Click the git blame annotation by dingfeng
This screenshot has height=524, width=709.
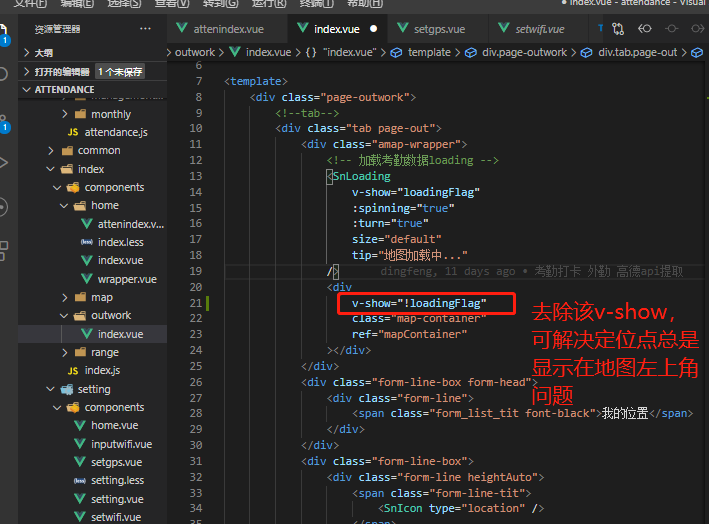[532, 272]
